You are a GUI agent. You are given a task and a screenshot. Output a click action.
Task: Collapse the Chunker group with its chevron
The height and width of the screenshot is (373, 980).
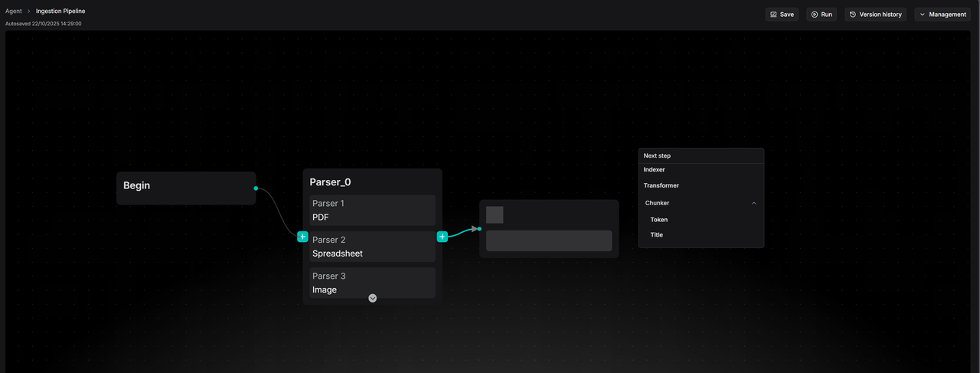(x=753, y=203)
